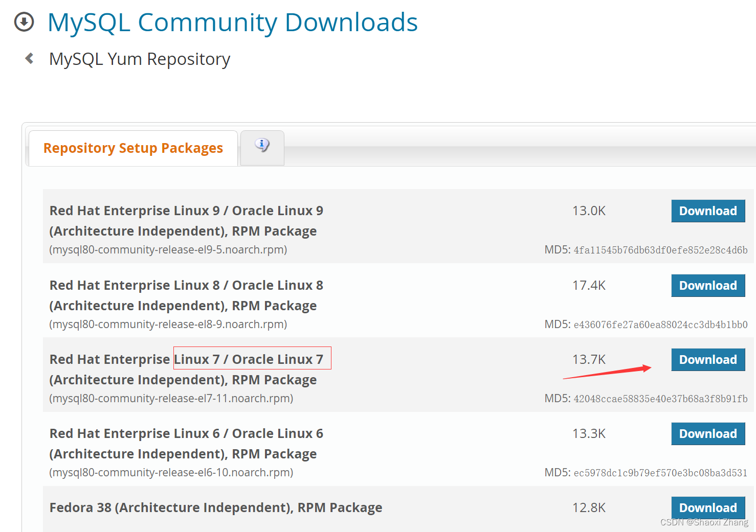The height and width of the screenshot is (532, 756).
Task: Click filename mysql80-community-release-el7-11.noarch.rpm
Action: pos(171,399)
